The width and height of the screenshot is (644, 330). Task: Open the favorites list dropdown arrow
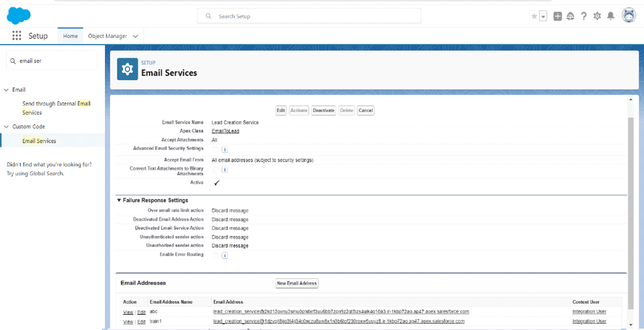[x=543, y=16]
